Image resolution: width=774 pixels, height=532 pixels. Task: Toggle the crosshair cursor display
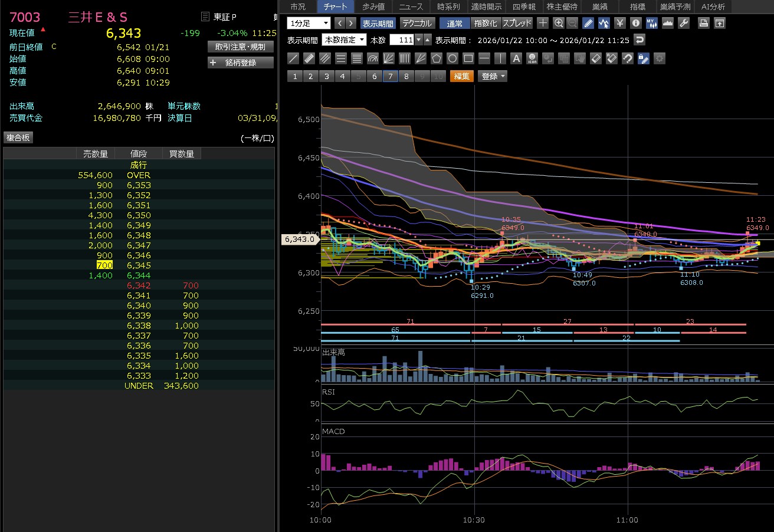542,23
